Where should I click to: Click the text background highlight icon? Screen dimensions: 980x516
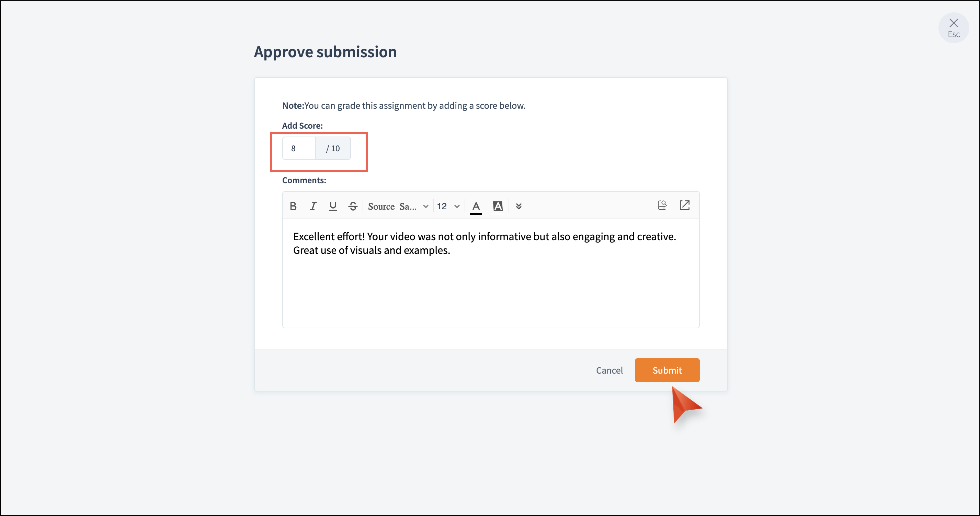click(x=498, y=207)
